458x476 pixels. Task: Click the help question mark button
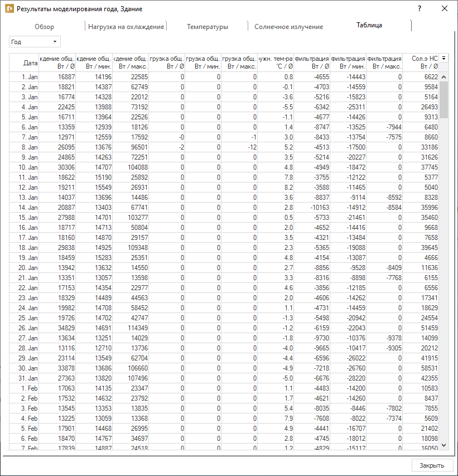pyautogui.click(x=420, y=8)
